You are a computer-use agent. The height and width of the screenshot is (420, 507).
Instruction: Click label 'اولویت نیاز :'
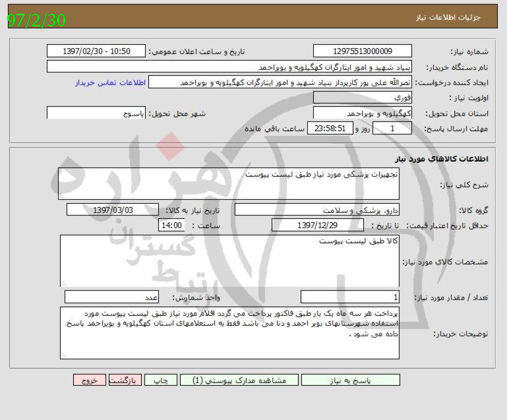469,98
